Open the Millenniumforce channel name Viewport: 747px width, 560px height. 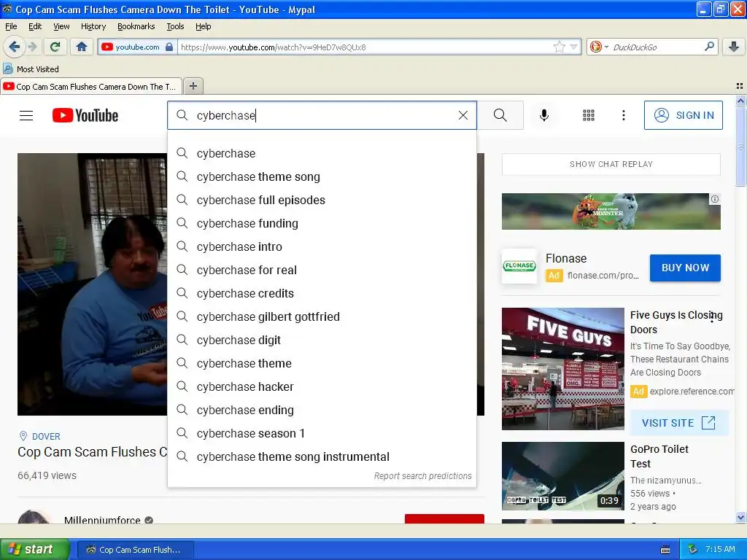point(102,519)
